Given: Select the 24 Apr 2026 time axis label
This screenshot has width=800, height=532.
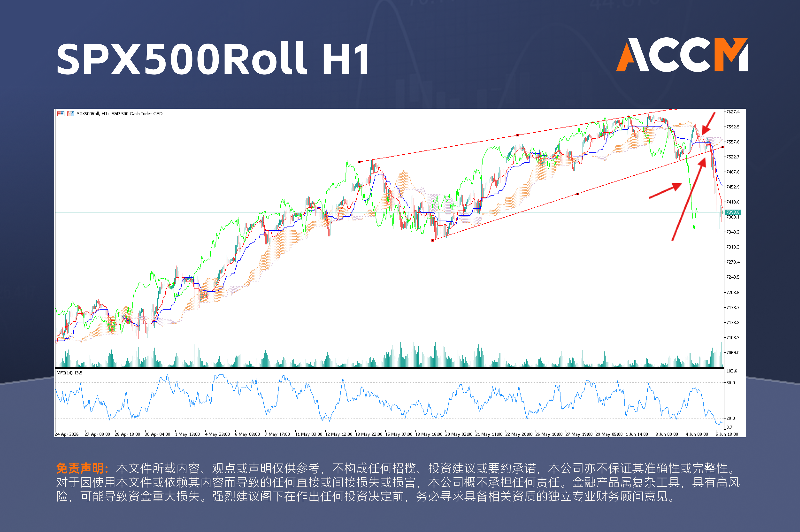Looking at the screenshot, I should [x=67, y=434].
